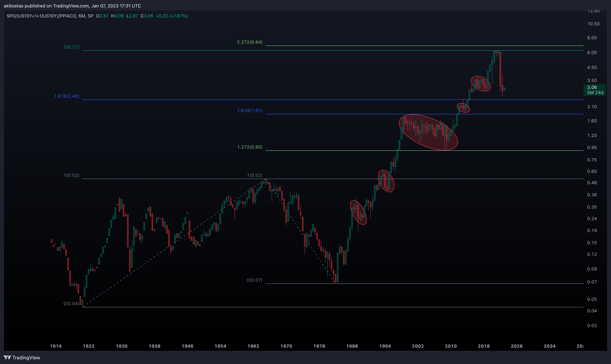The width and height of the screenshot is (611, 364).
Task: Click the 0.30 price axis label
Action: point(592,207)
